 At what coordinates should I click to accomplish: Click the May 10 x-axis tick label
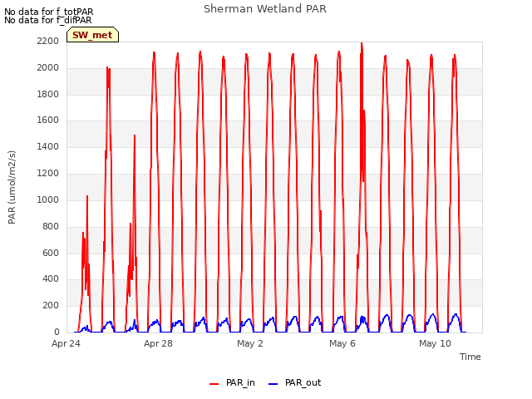(435, 343)
